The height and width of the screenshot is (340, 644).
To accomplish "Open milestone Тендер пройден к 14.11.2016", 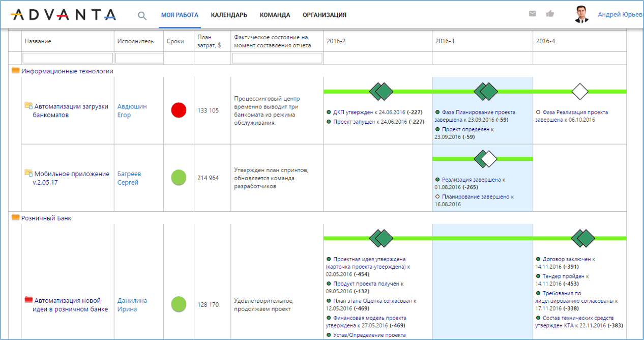I will point(562,280).
